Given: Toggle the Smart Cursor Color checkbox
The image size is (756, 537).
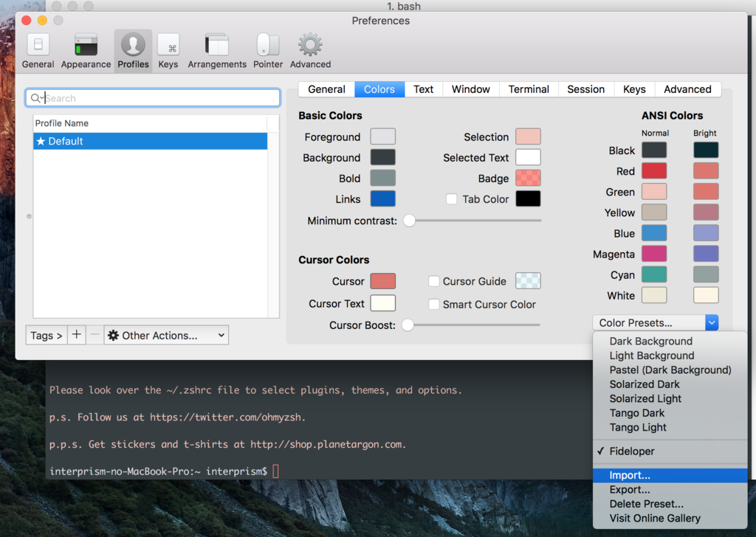Looking at the screenshot, I should (x=434, y=305).
